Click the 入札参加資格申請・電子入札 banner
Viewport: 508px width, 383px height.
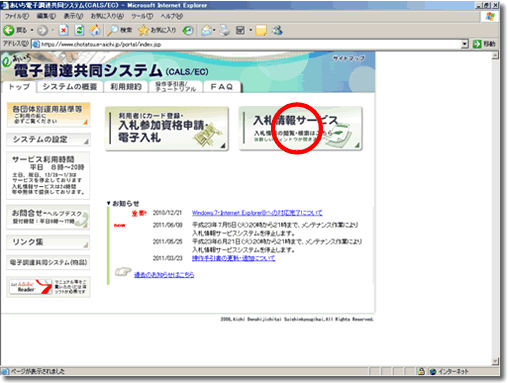(167, 129)
